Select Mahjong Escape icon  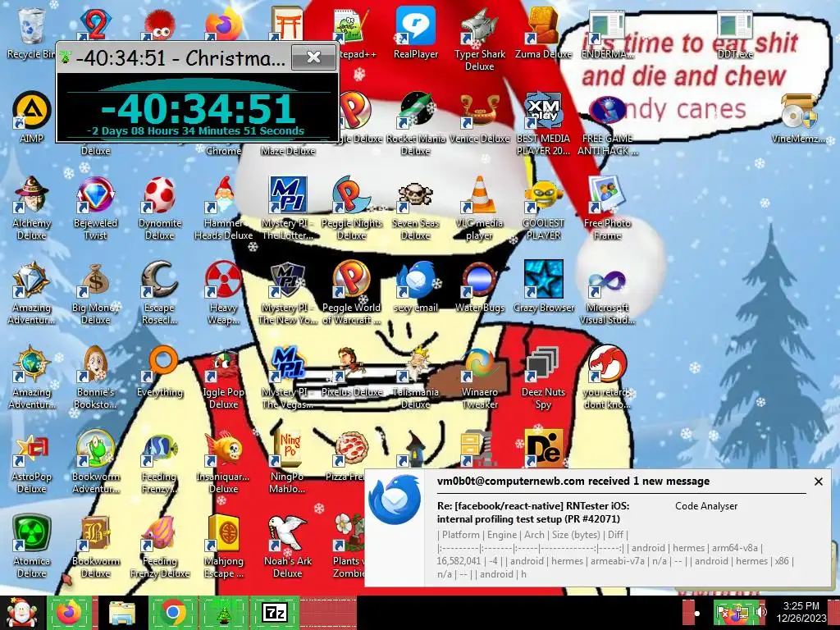(223, 533)
